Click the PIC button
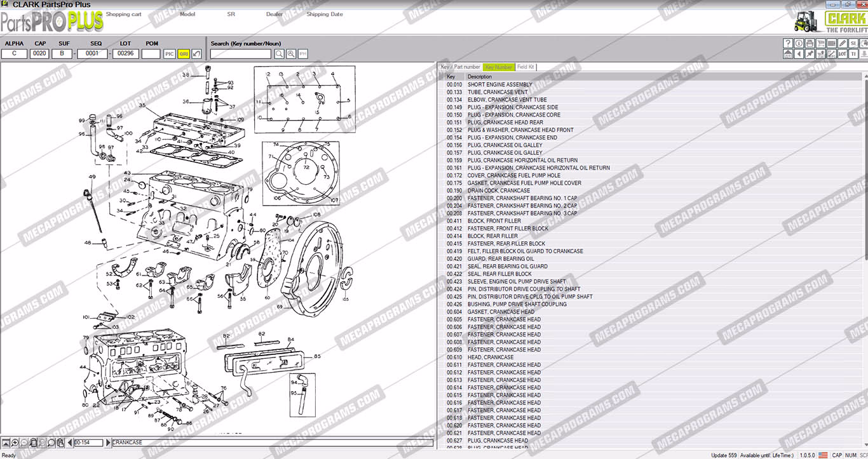This screenshot has height=459, width=868. click(x=170, y=54)
